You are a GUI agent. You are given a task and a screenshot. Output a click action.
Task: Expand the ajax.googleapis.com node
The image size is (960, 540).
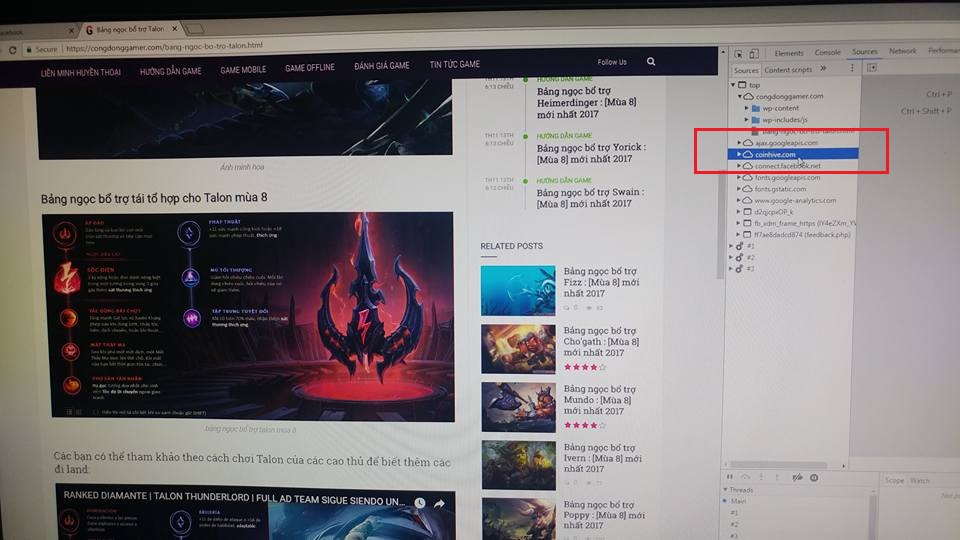point(739,143)
